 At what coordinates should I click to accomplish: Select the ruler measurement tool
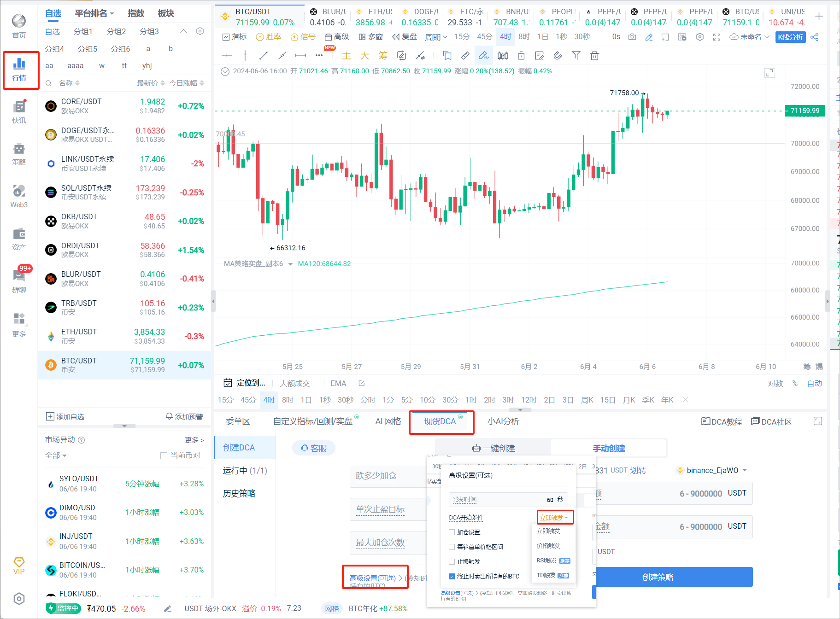tap(465, 56)
